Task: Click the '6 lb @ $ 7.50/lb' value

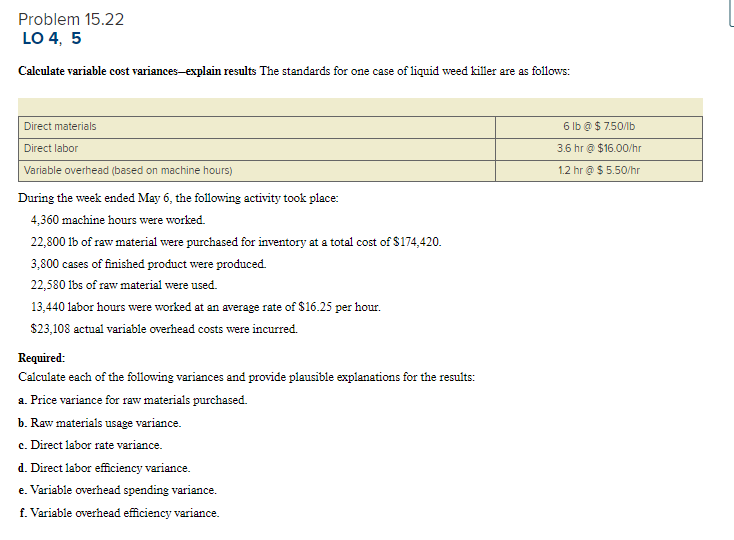Action: click(599, 126)
